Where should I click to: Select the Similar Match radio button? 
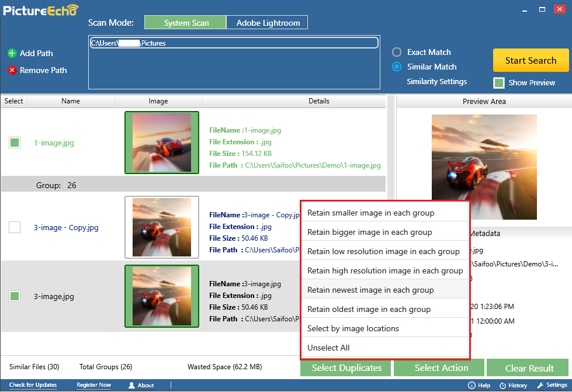(x=397, y=67)
